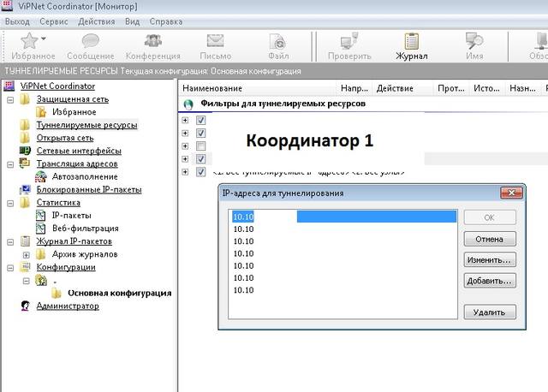548x392 pixels.
Task: Open the Журнал clipboard toolbar icon
Action: click(411, 41)
